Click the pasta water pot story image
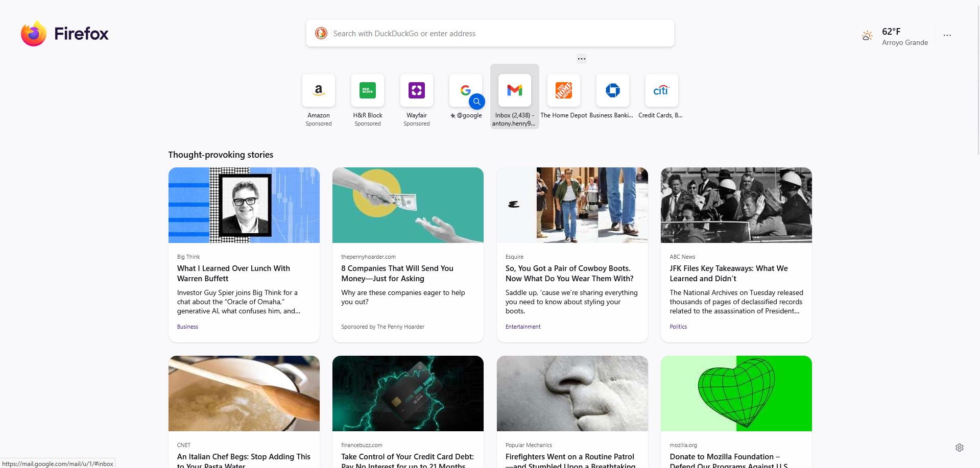This screenshot has width=980, height=468. click(x=244, y=393)
